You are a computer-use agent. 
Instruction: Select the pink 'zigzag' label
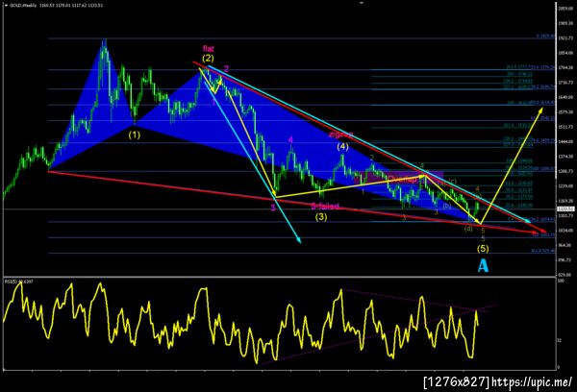[340, 135]
